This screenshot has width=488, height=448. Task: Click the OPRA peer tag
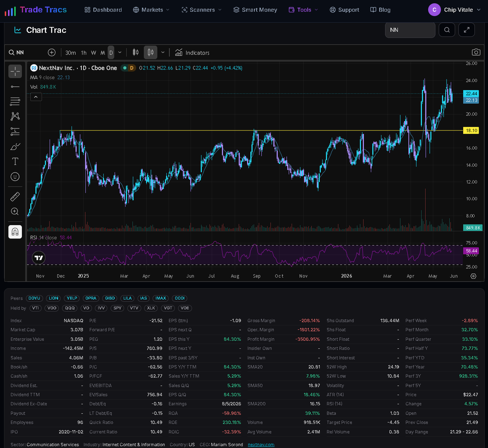coord(91,298)
